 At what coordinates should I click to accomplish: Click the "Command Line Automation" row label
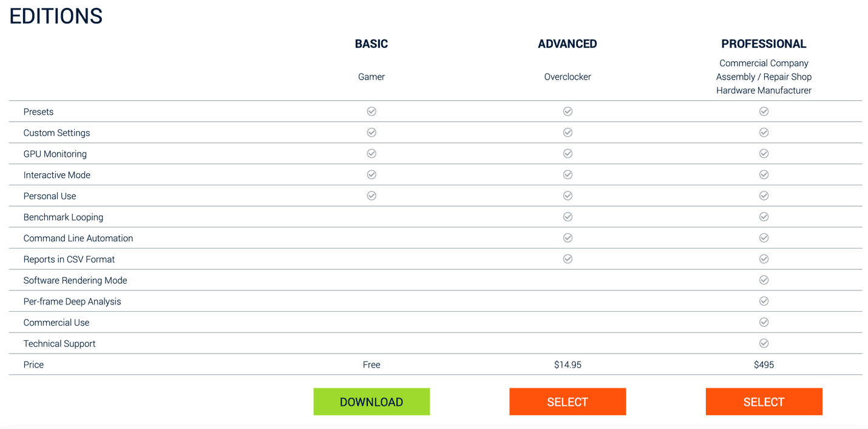click(x=78, y=238)
